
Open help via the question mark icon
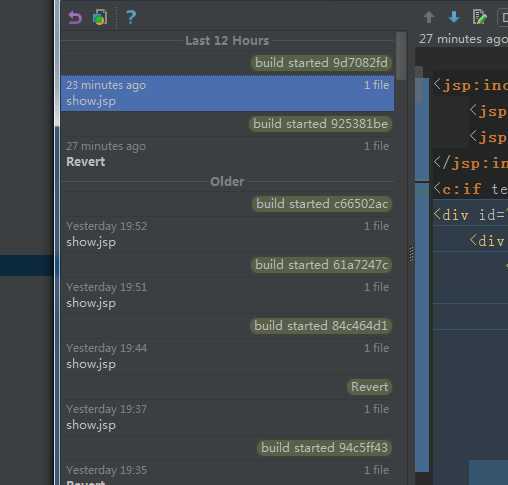[x=131, y=17]
